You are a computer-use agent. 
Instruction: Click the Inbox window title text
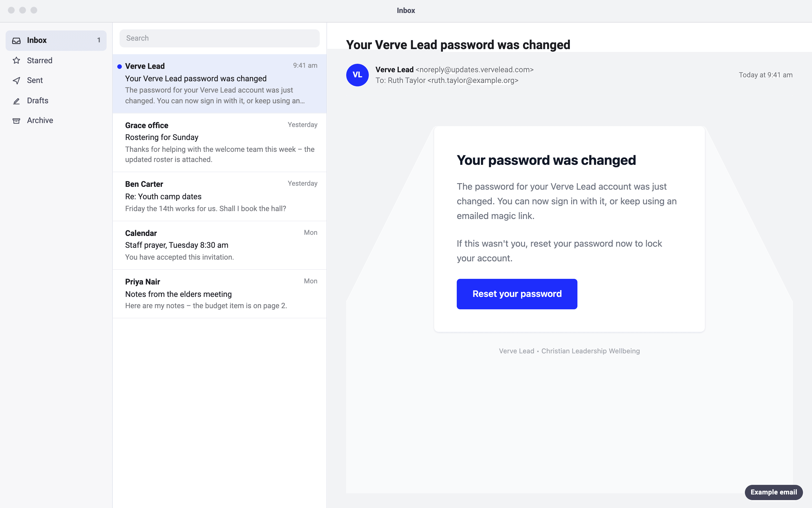pos(406,10)
